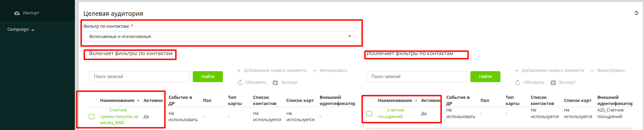The image size is (644, 130).
Task: Sort include filters table by Наименование
Action: coord(117,101)
